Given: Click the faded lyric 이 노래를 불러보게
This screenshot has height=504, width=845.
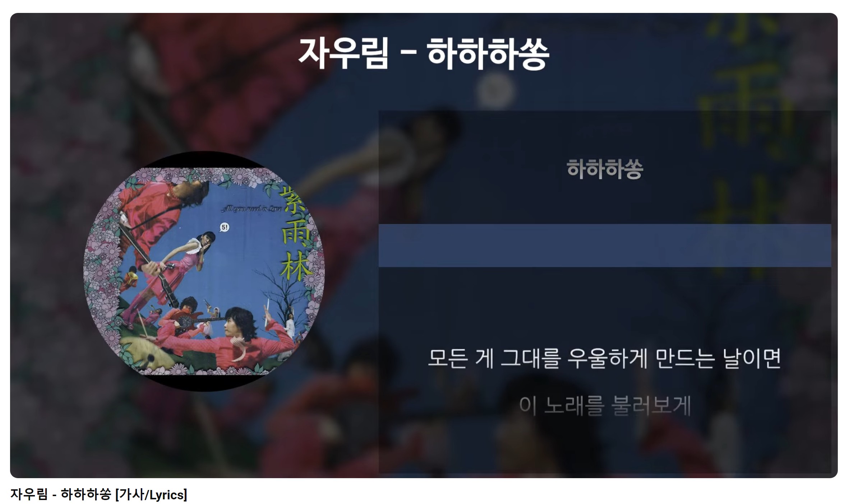Looking at the screenshot, I should pos(605,406).
